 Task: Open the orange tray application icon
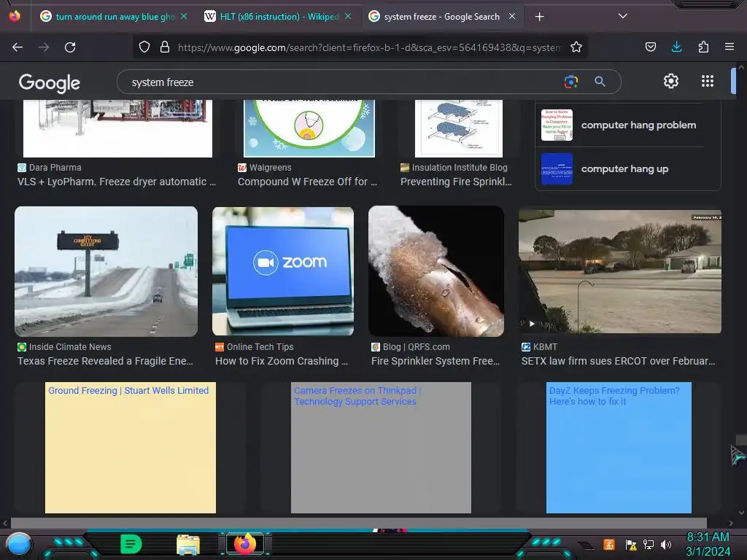(x=609, y=544)
